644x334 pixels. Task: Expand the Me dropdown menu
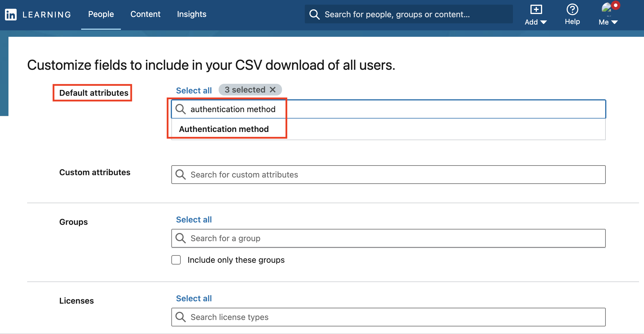click(608, 22)
